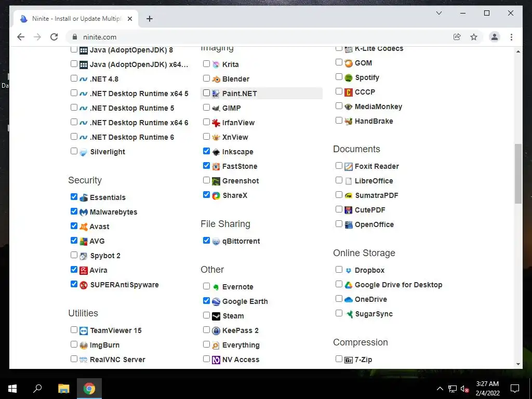Click the Inkscape icon
532x399 pixels.
tap(216, 152)
